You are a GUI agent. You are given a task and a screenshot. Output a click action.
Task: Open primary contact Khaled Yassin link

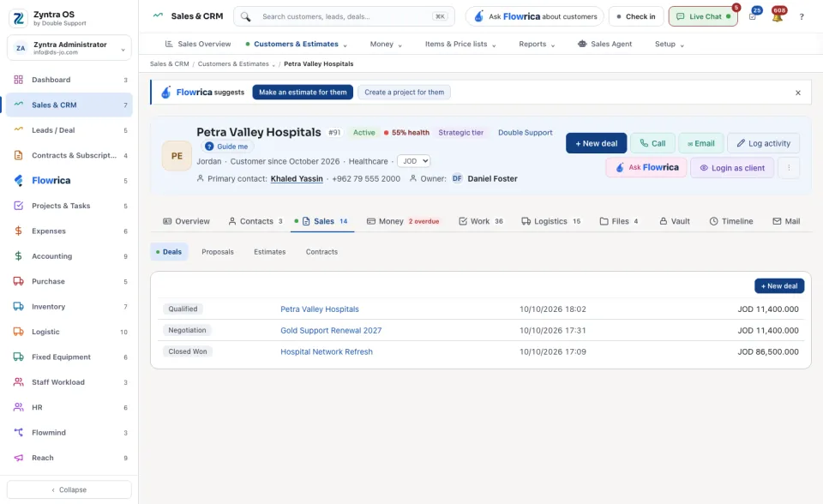click(297, 179)
